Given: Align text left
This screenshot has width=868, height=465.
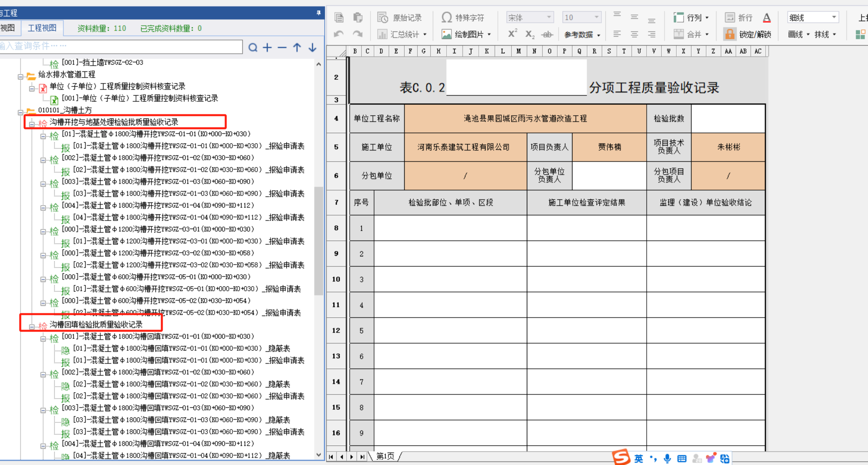Looking at the screenshot, I should click(617, 35).
